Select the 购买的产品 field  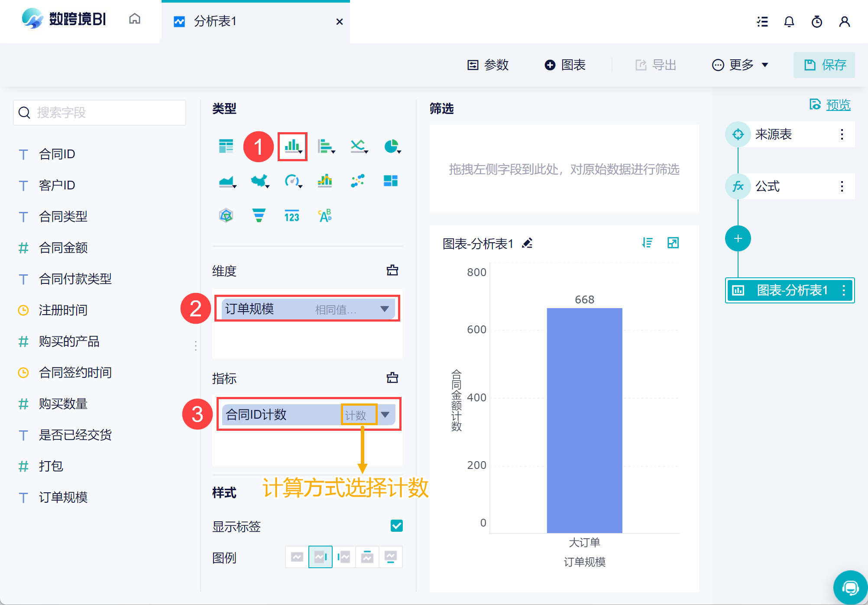[69, 341]
